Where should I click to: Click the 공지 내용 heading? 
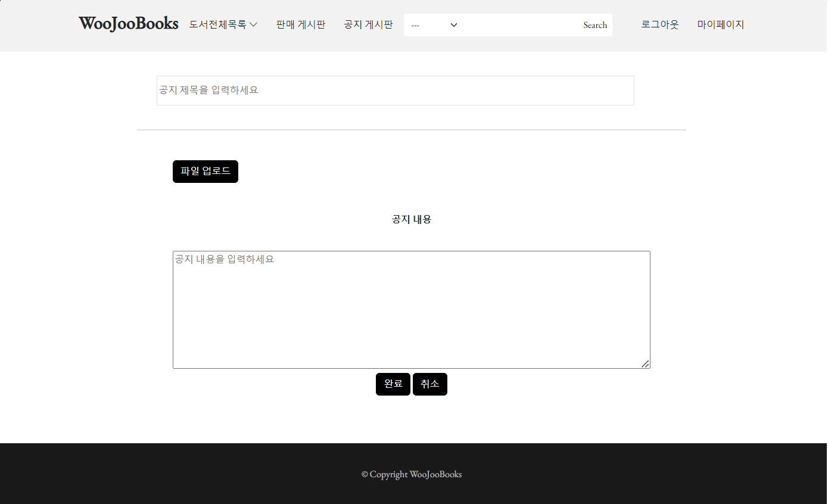[x=412, y=219]
